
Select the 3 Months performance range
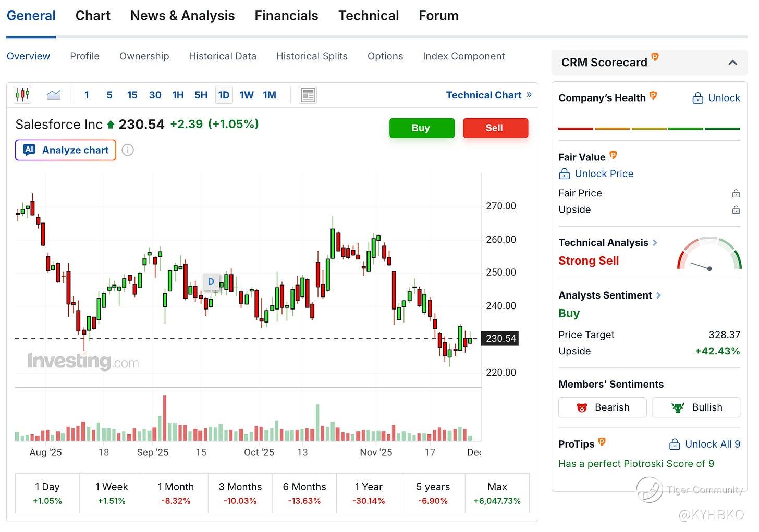point(240,493)
